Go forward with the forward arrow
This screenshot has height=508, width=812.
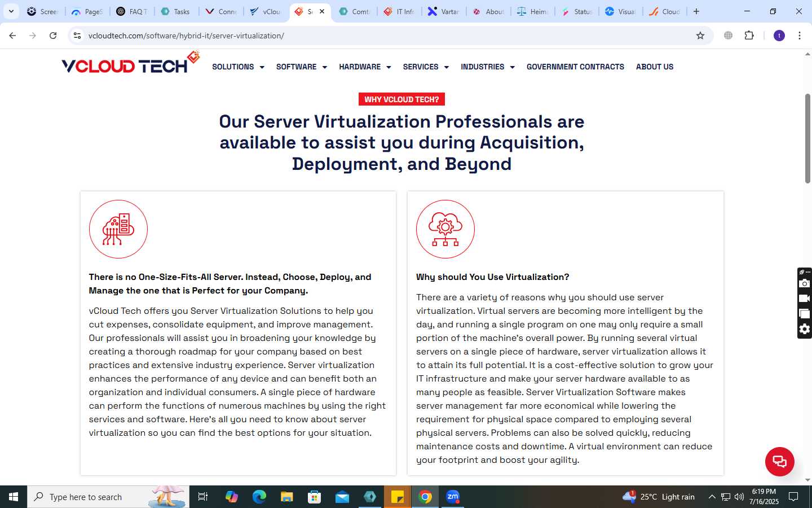33,36
